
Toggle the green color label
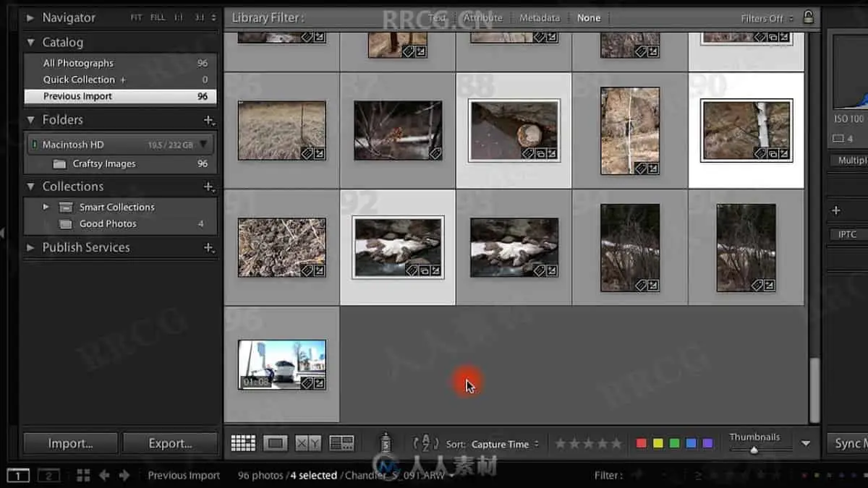(674, 443)
